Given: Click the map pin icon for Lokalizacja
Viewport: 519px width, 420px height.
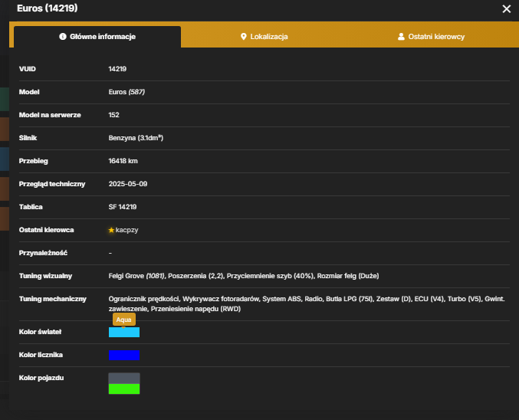Looking at the screenshot, I should 243,37.
